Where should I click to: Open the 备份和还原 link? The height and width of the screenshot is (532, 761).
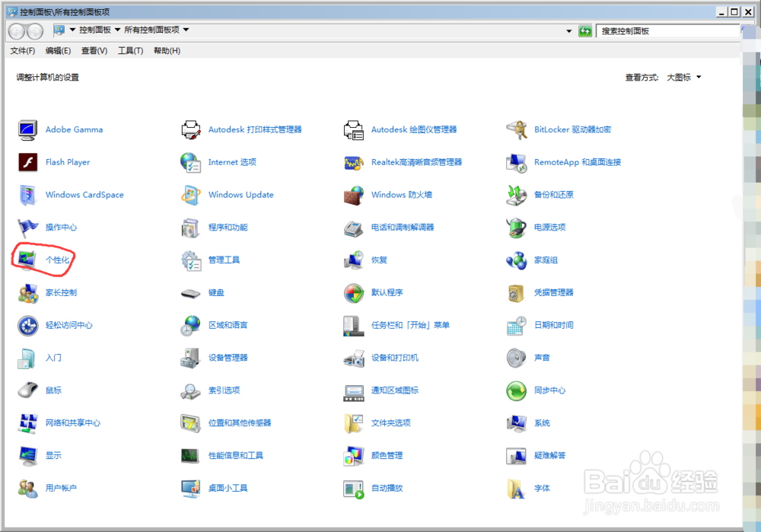tap(554, 195)
